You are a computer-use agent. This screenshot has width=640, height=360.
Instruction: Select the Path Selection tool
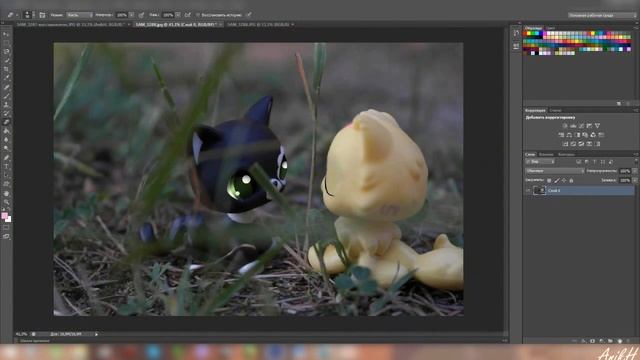pyautogui.click(x=6, y=176)
